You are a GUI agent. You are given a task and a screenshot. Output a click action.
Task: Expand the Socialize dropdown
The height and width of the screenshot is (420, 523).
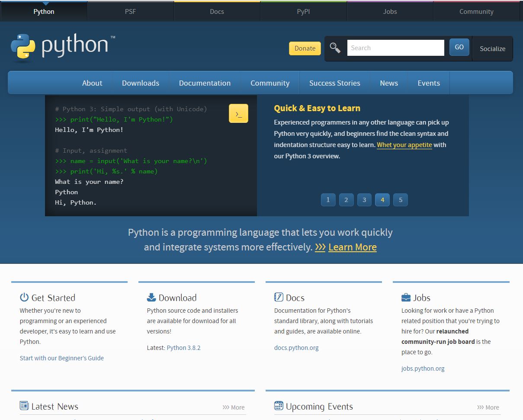pyautogui.click(x=492, y=48)
